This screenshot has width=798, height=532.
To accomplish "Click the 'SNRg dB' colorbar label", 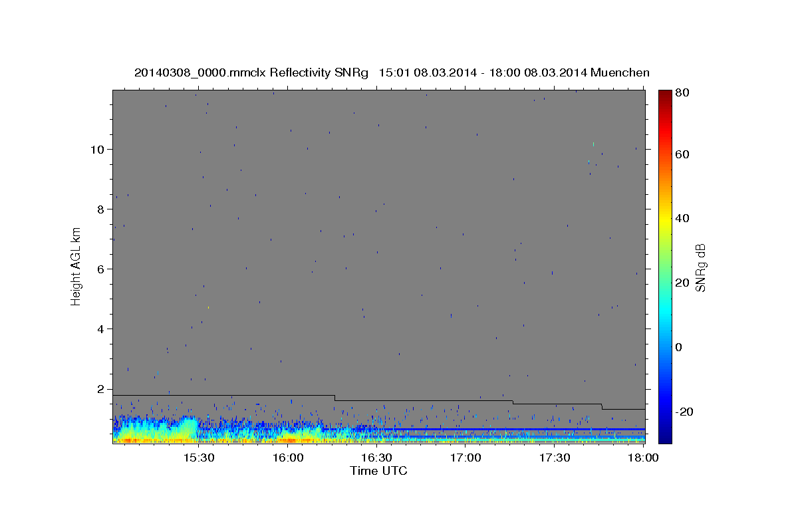I will coord(700,267).
